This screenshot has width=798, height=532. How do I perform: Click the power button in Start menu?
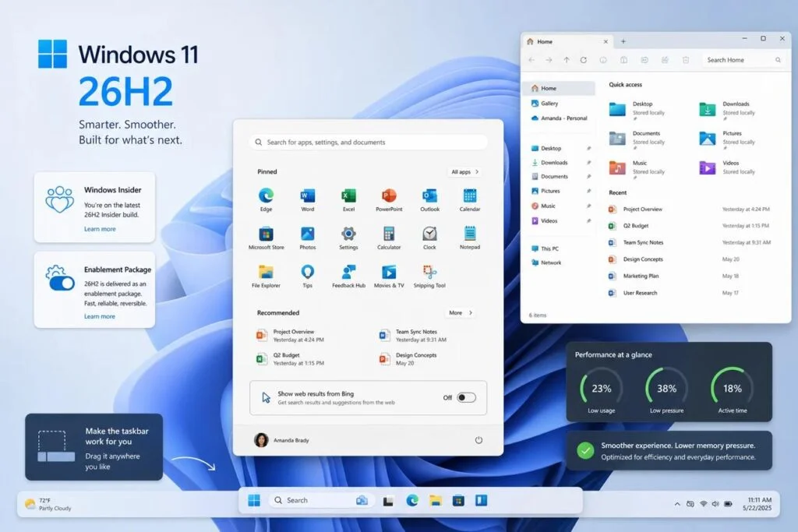[478, 440]
